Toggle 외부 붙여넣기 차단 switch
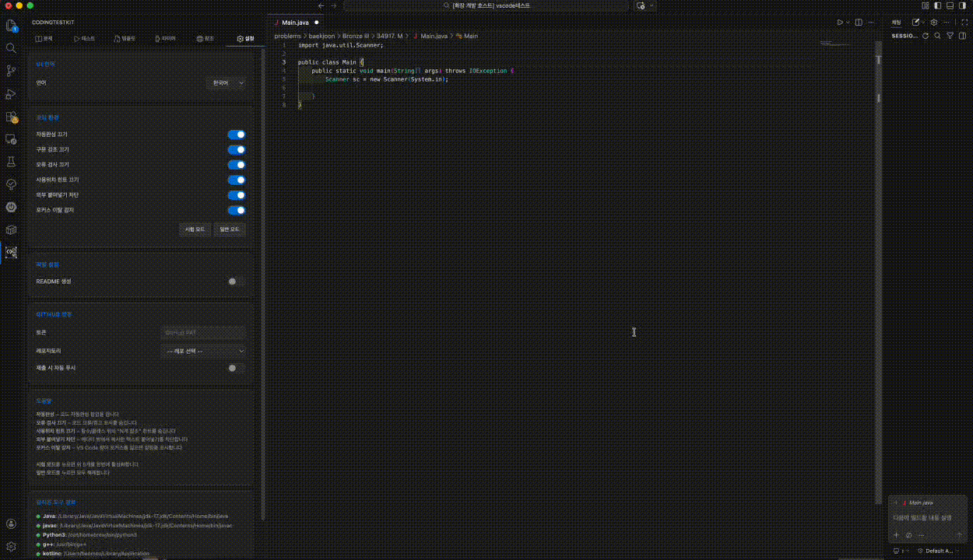This screenshot has width=973, height=560. pos(237,195)
